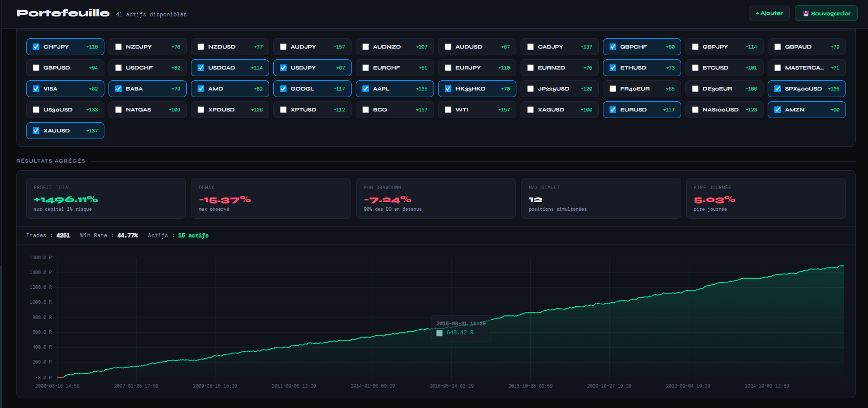Deselect the GBPCHF checkbox

[x=613, y=47]
